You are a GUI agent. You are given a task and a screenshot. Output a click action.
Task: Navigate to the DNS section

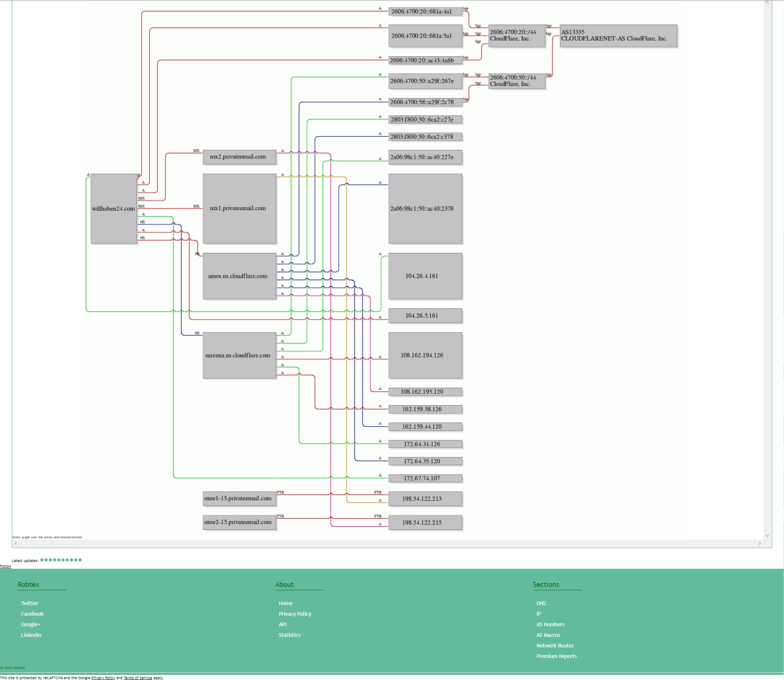point(541,603)
